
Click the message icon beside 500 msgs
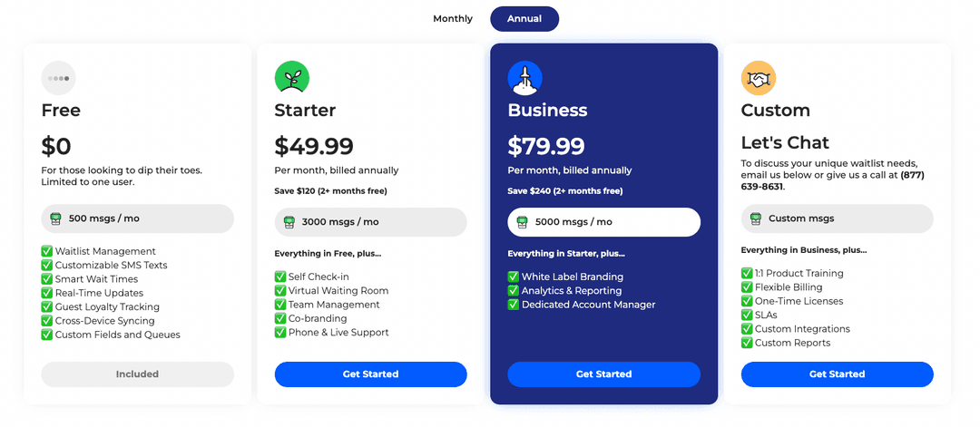tap(56, 218)
